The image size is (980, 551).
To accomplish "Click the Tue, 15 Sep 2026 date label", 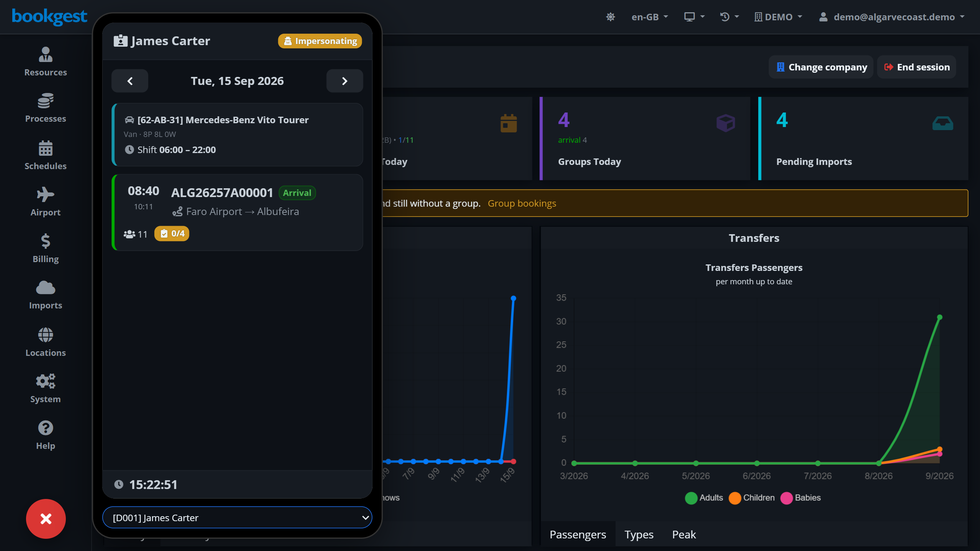I will click(x=237, y=81).
